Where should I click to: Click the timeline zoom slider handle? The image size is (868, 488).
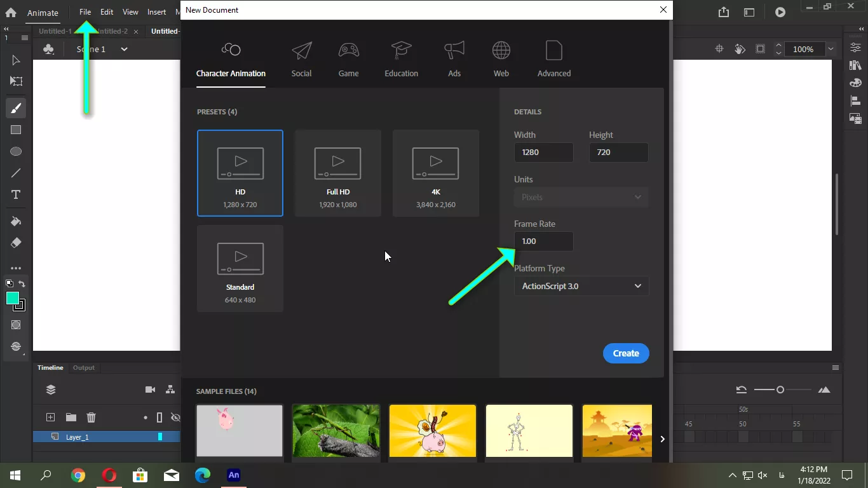[780, 390]
